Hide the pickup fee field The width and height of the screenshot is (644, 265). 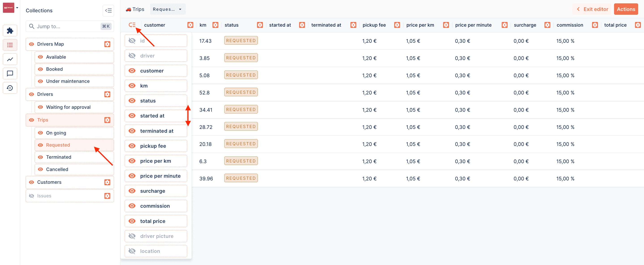point(132,146)
